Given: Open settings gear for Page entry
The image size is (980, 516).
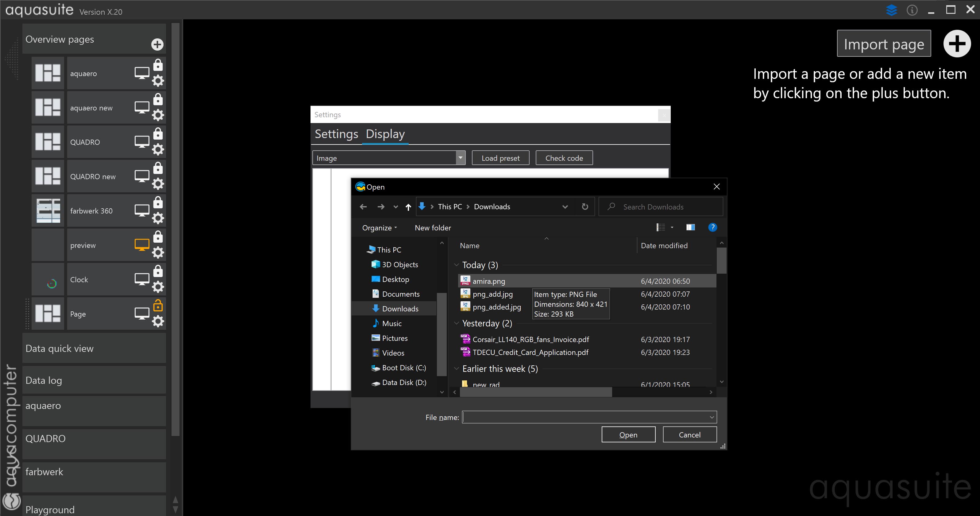Looking at the screenshot, I should pos(158,321).
